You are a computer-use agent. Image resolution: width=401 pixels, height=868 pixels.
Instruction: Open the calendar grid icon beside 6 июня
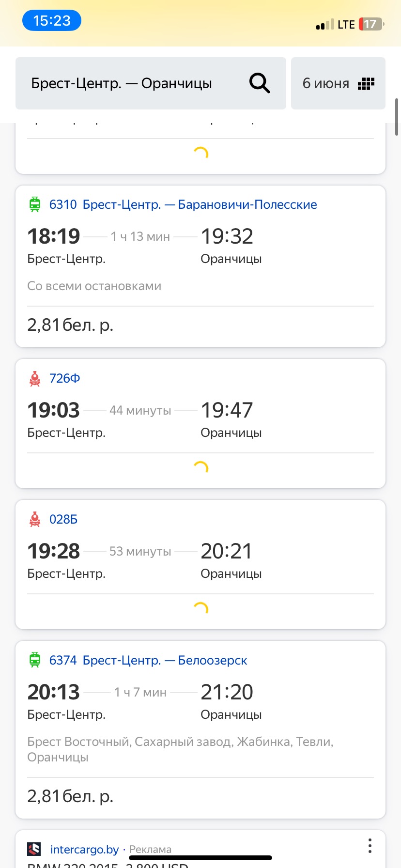(x=366, y=84)
